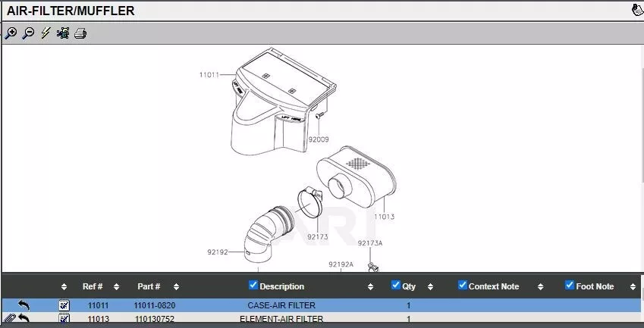Click the icon at top-right of title bar
The height and width of the screenshot is (328, 644).
tap(636, 11)
